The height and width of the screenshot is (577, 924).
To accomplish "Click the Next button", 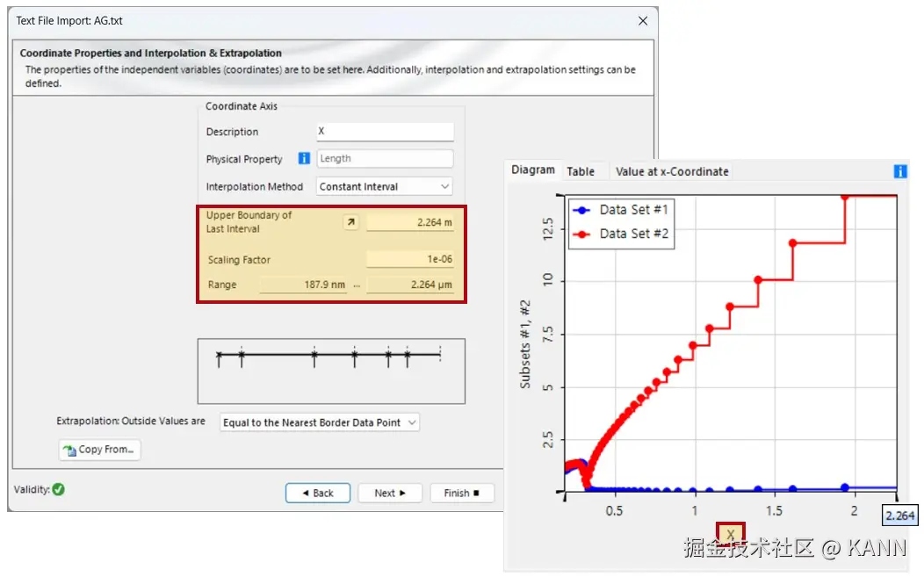I will tap(389, 493).
